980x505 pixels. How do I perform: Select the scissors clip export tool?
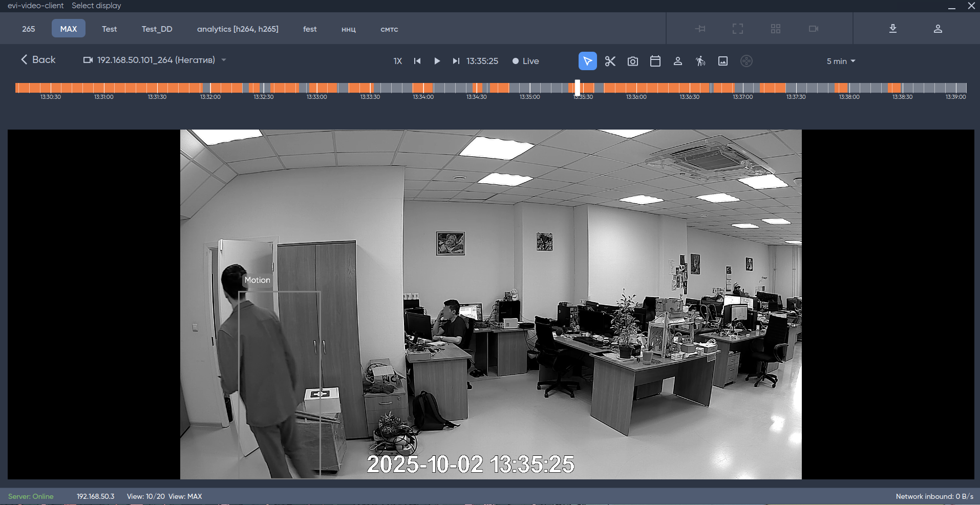610,61
